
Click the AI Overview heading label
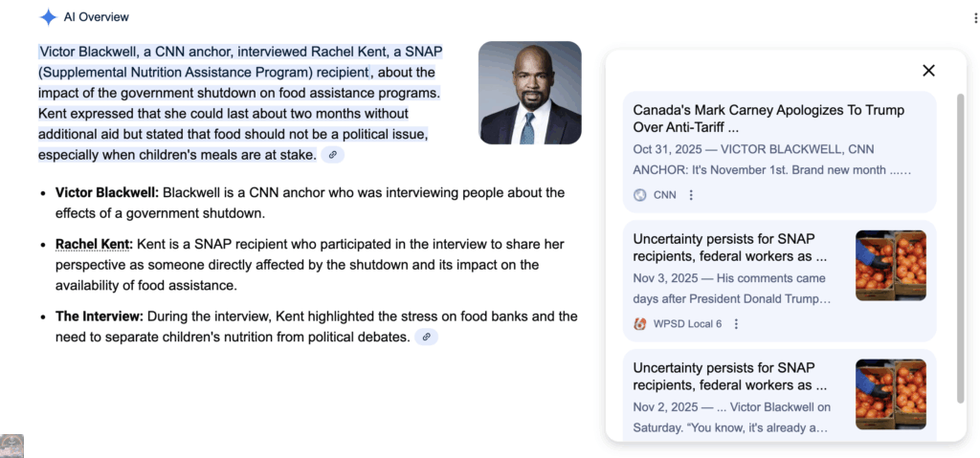(97, 17)
